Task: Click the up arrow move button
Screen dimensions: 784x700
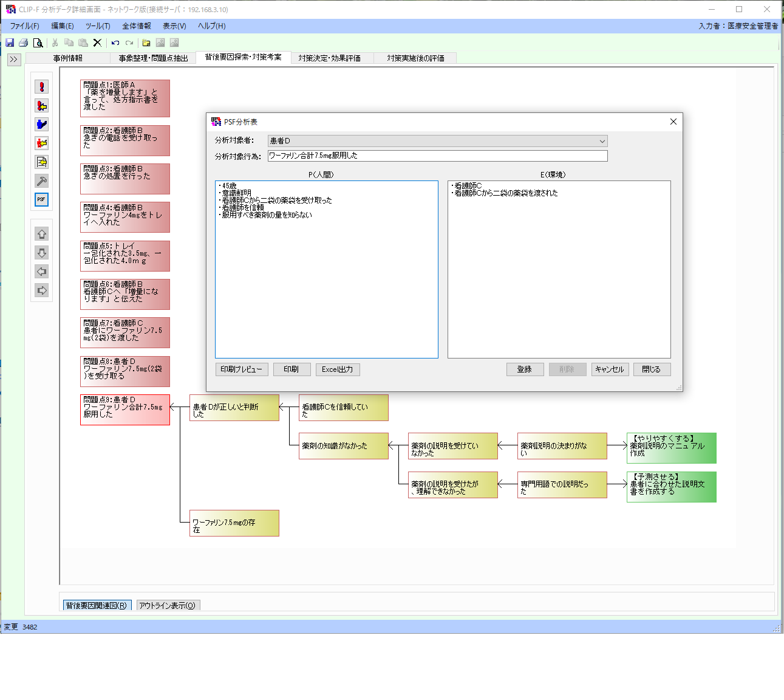Action: (x=41, y=234)
